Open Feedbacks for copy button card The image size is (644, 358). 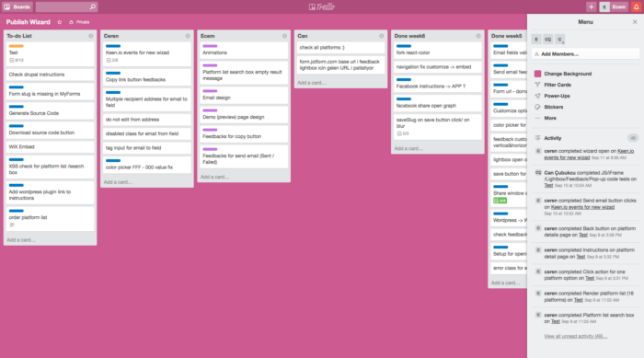click(244, 133)
